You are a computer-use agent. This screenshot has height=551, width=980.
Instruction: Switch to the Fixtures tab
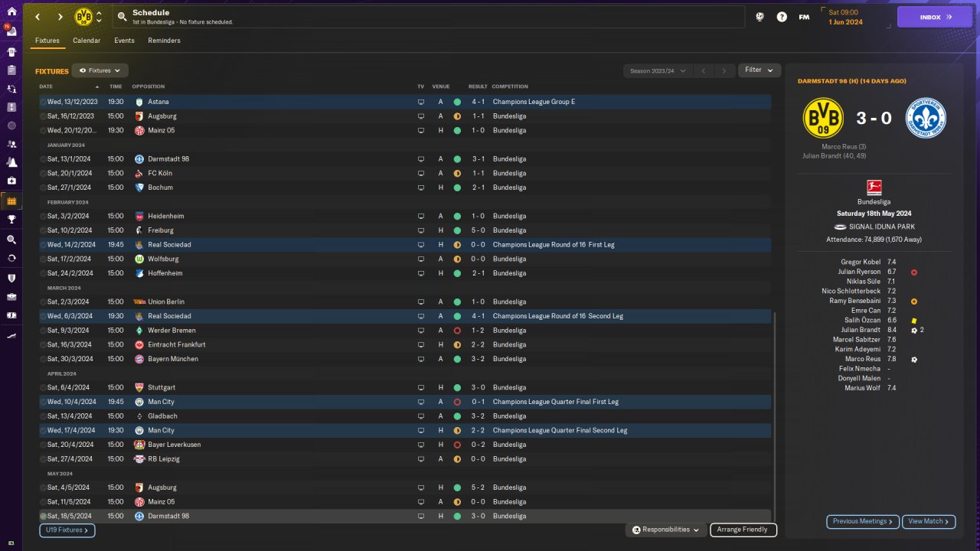pyautogui.click(x=47, y=41)
